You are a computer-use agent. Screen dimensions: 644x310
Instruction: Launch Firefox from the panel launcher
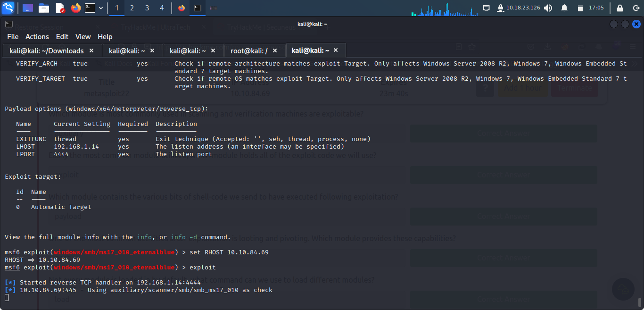point(76,8)
